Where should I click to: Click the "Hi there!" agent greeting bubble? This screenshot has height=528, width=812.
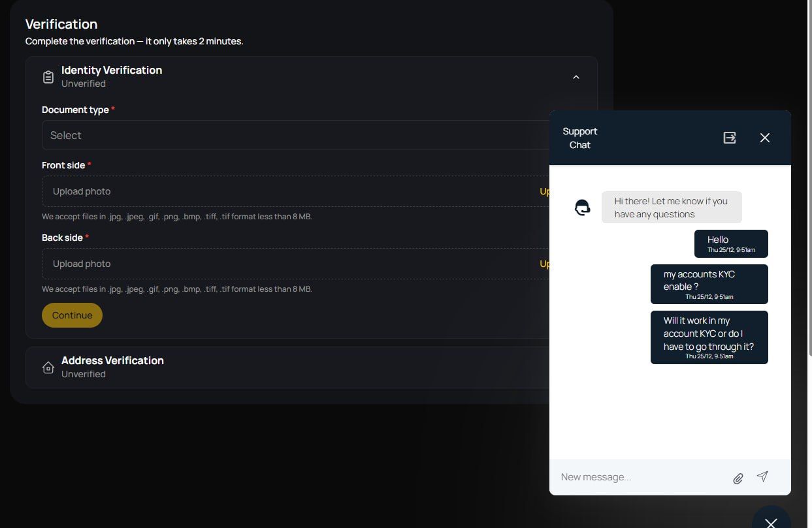click(671, 208)
